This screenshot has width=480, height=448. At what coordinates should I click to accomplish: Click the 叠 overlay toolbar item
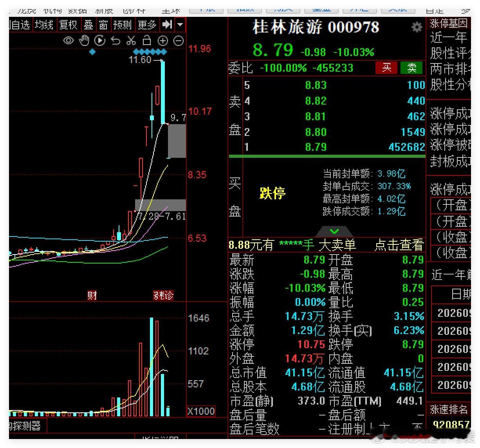88,25
